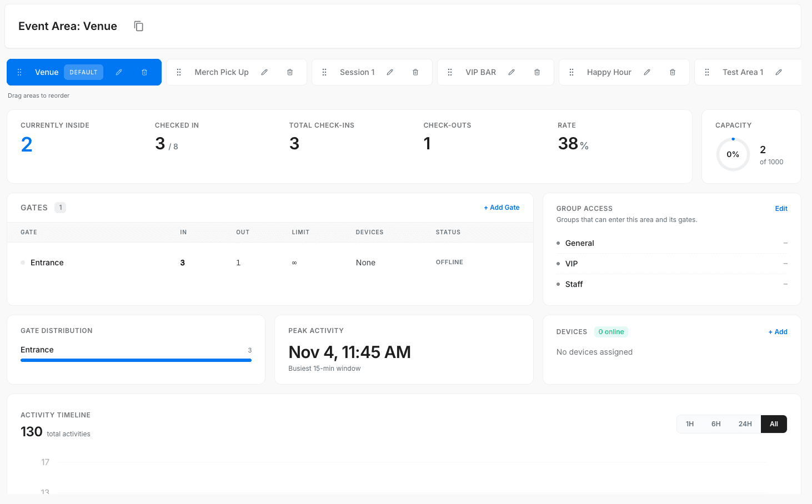Image resolution: width=812 pixels, height=504 pixels.
Task: Delete the Session 1 area
Action: 415,72
